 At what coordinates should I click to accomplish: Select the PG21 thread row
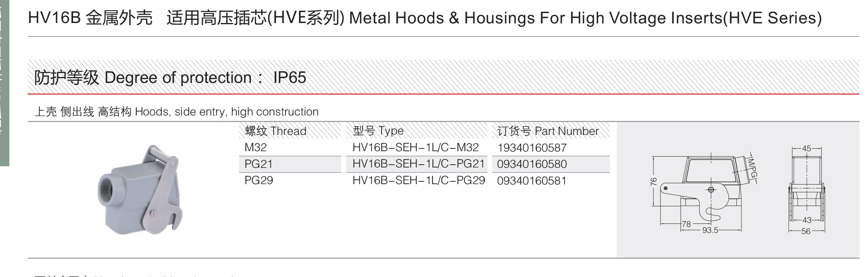[290, 164]
